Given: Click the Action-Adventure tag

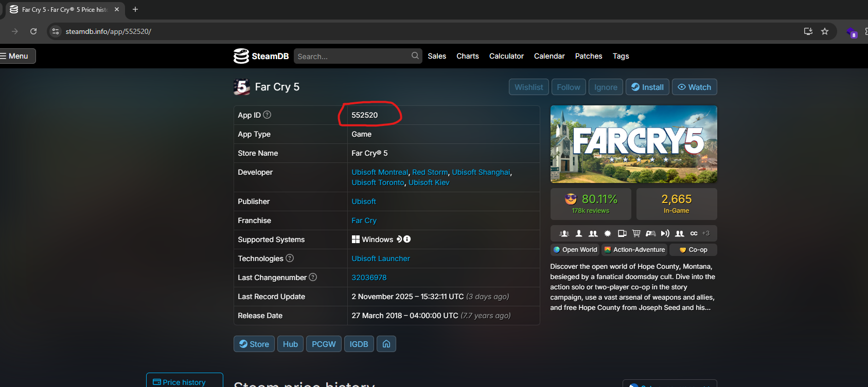Looking at the screenshot, I should (634, 250).
